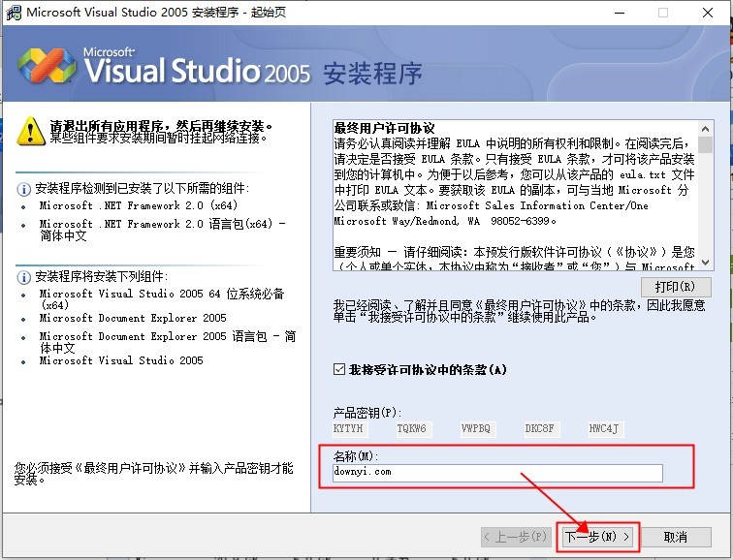Image resolution: width=733 pixels, height=560 pixels.
Task: Close the Visual Studio 2005 setup window
Action: pos(709,13)
